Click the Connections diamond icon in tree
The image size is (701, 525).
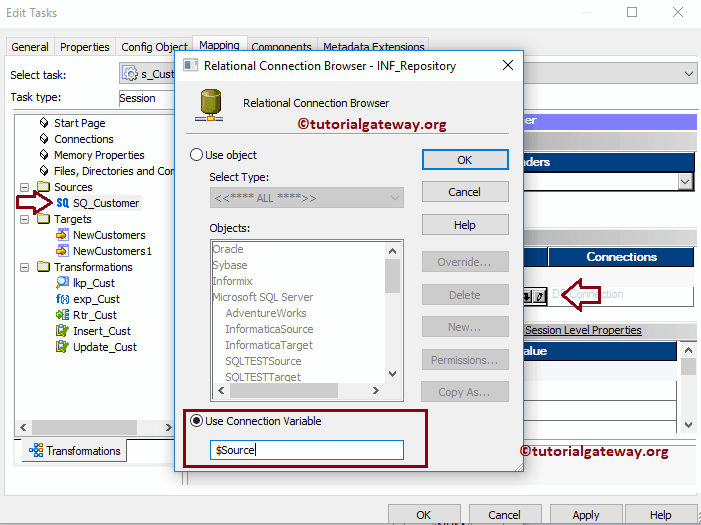[44, 139]
